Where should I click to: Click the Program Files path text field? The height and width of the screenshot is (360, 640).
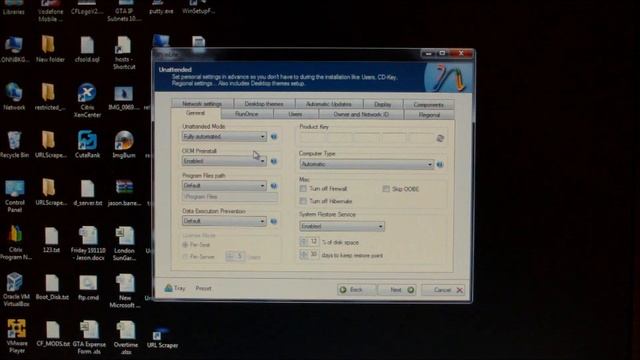tap(230, 197)
